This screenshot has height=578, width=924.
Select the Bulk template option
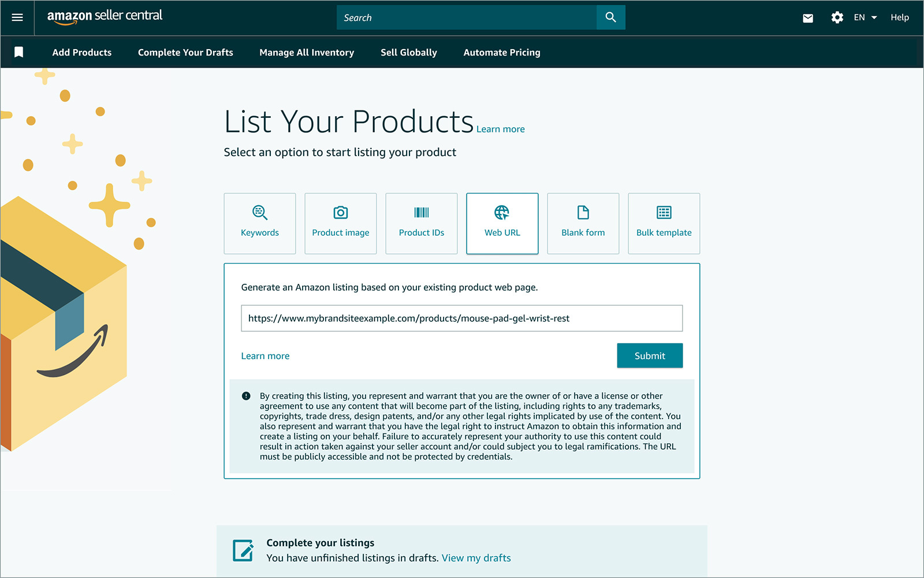click(664, 223)
